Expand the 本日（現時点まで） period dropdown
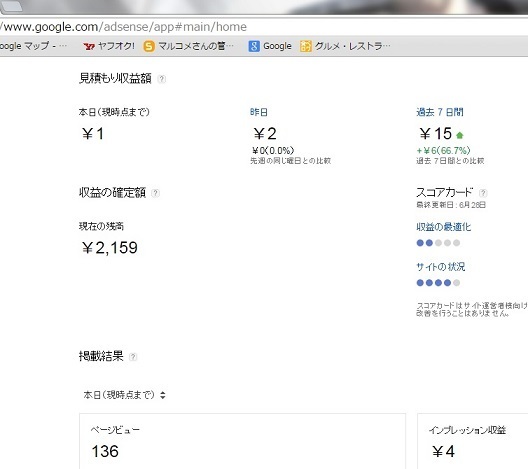 (125, 395)
